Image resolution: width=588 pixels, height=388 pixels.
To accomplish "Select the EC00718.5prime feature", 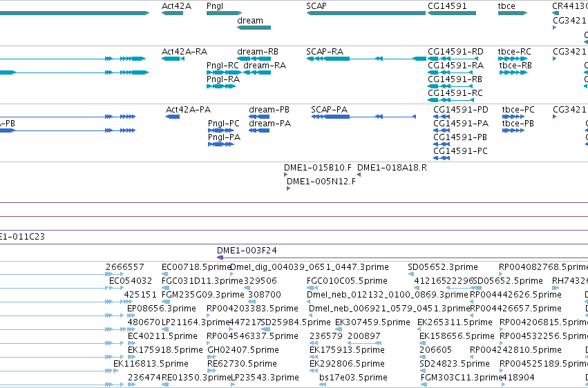I will click(164, 274).
